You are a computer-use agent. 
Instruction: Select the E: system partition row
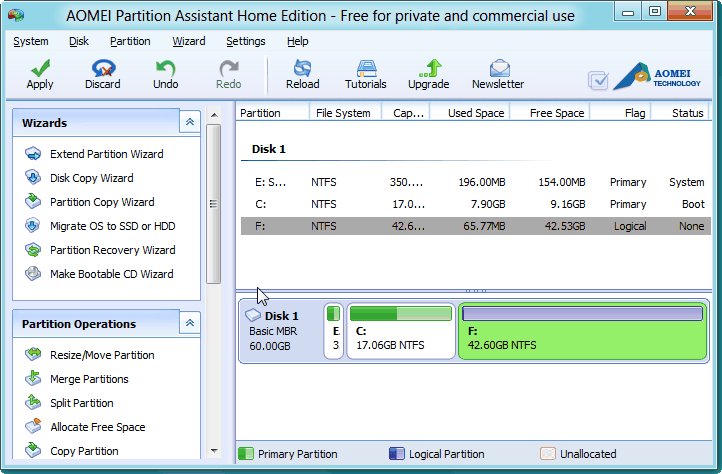(x=476, y=182)
